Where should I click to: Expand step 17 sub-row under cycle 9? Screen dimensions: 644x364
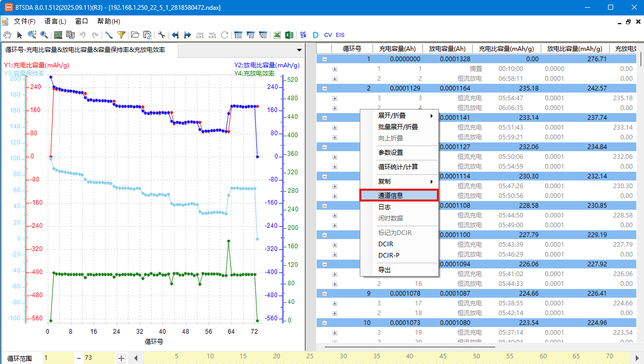[x=335, y=303]
